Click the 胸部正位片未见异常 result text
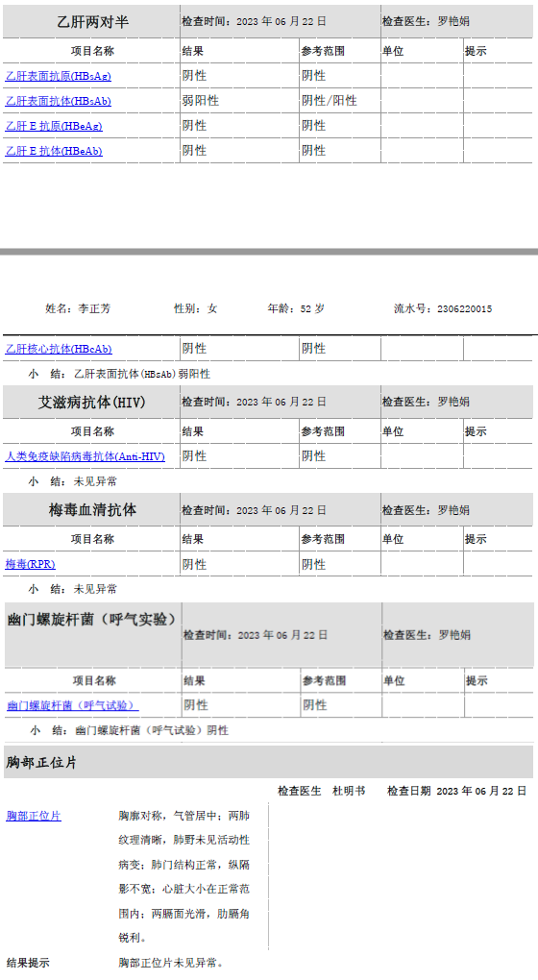The image size is (538, 980). 171,963
